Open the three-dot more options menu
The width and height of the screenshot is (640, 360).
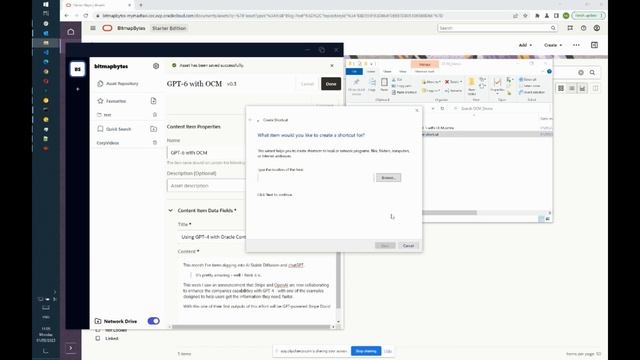576,45
